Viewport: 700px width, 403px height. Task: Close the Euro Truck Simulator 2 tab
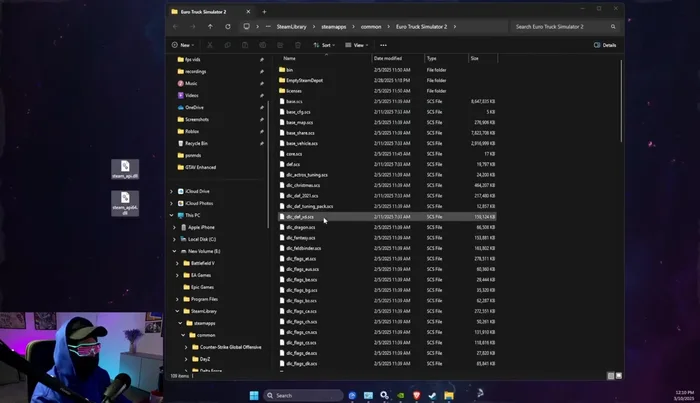(248, 12)
